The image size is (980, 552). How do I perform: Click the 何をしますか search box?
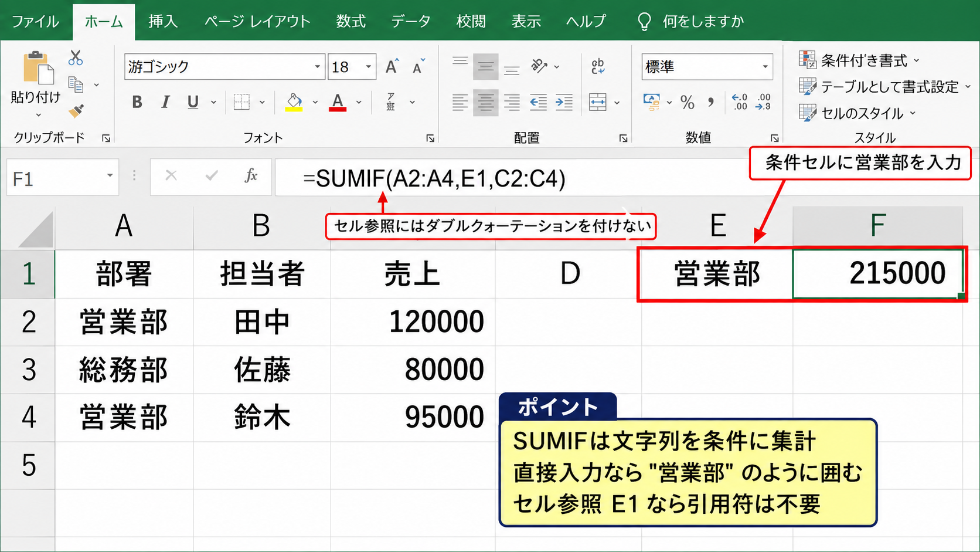click(692, 22)
